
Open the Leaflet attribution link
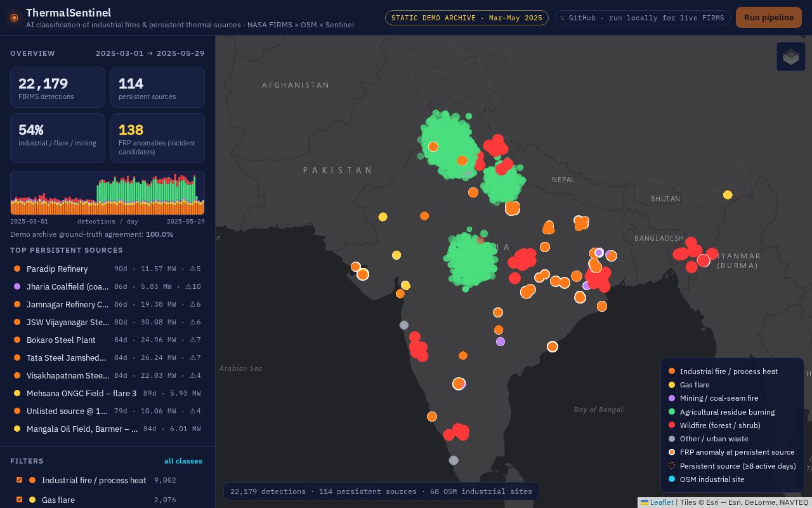point(657,502)
